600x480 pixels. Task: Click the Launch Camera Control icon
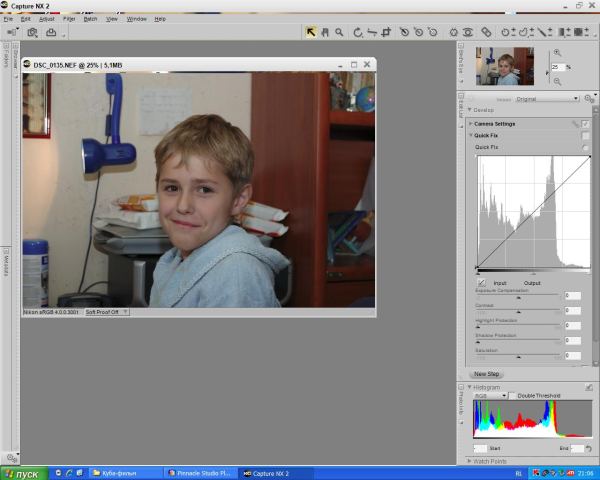click(x=33, y=33)
